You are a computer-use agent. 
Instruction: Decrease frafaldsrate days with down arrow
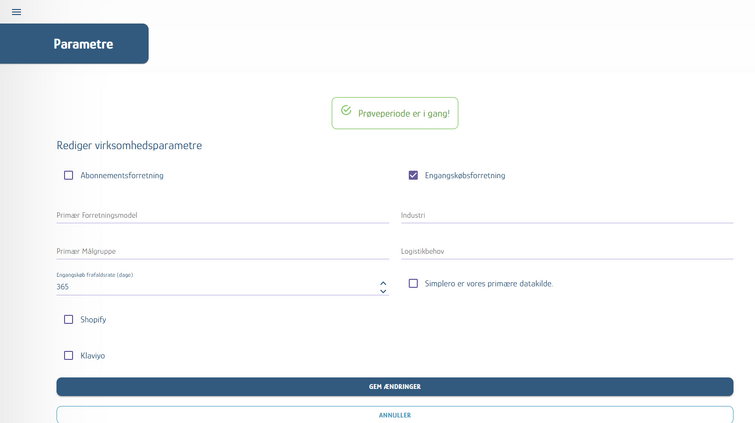(x=383, y=291)
